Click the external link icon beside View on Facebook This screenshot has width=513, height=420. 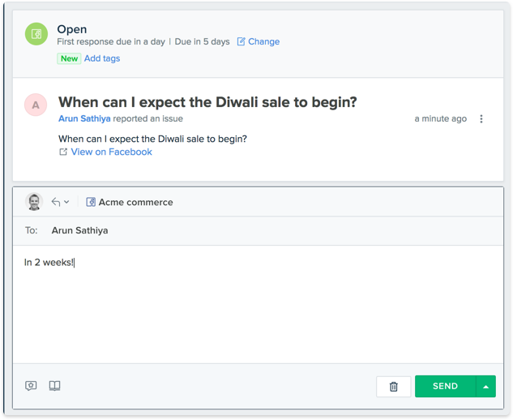[x=63, y=152]
